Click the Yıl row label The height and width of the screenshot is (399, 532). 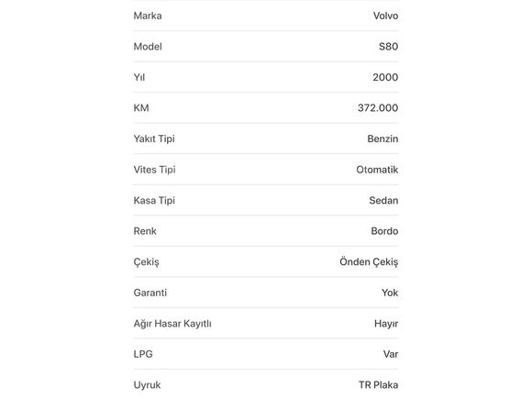point(139,77)
